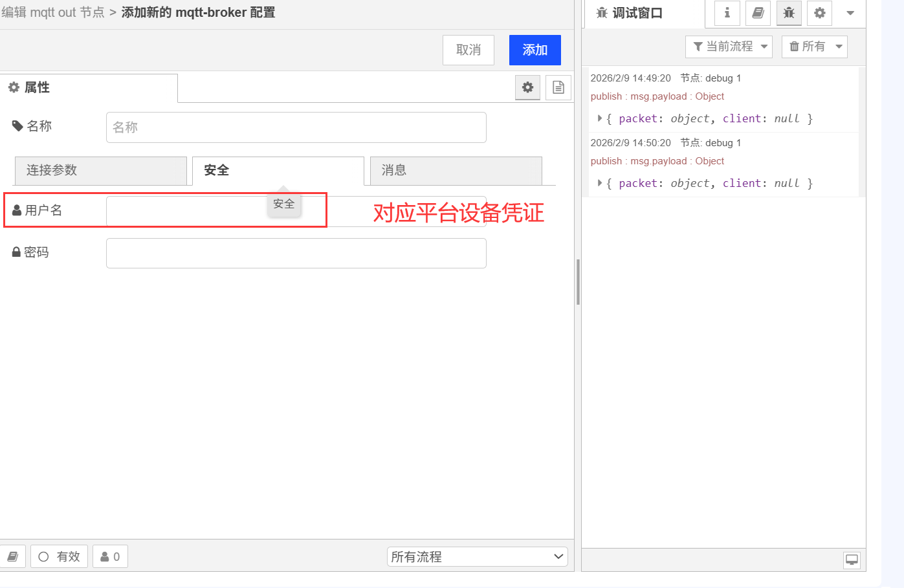Open node description document icon
This screenshot has height=588, width=904.
[558, 87]
